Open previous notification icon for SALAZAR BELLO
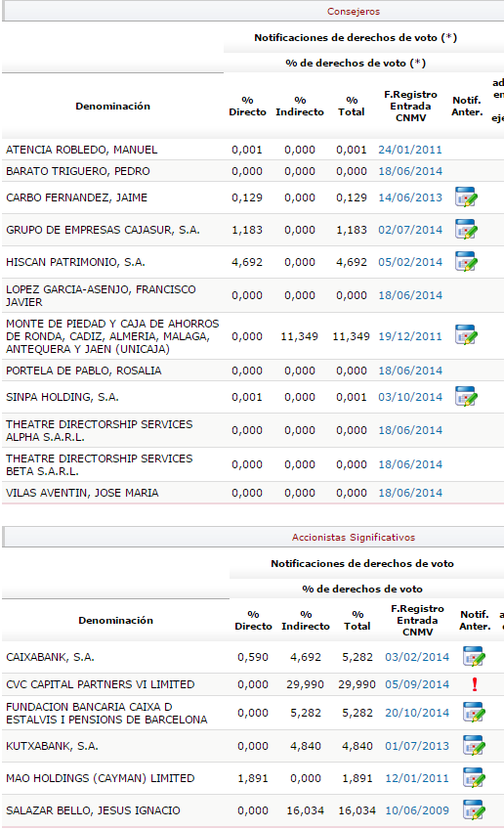The width and height of the screenshot is (504, 830). 474,809
